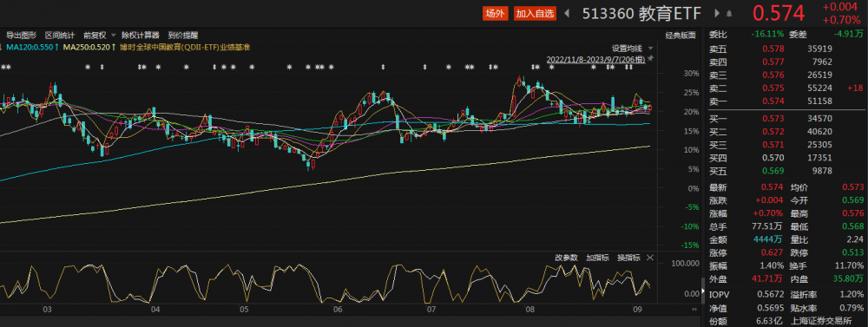Close the indicator sub-panel
The width and height of the screenshot is (868, 327).
[x=650, y=258]
